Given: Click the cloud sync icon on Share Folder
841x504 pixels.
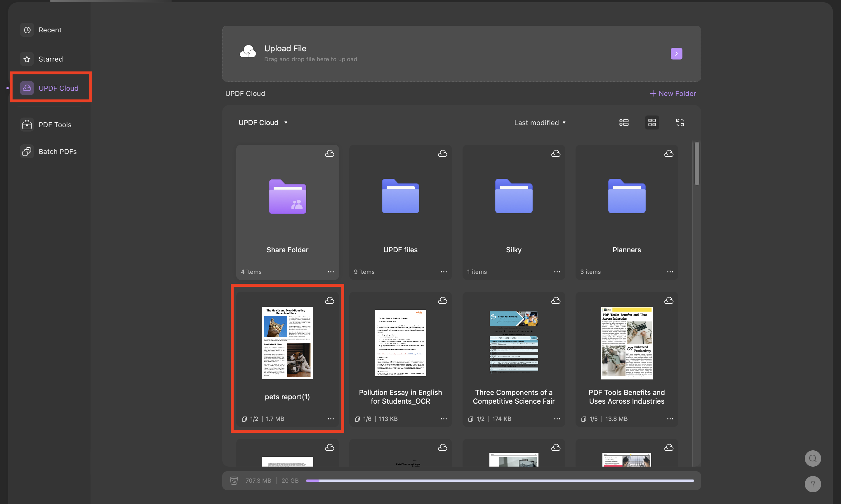Looking at the screenshot, I should pos(330,153).
